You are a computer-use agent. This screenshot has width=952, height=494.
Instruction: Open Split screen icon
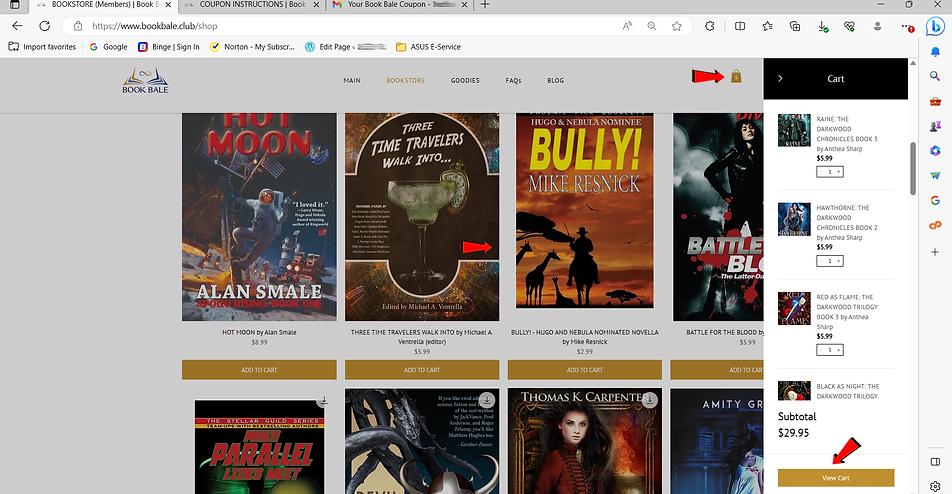(740, 26)
